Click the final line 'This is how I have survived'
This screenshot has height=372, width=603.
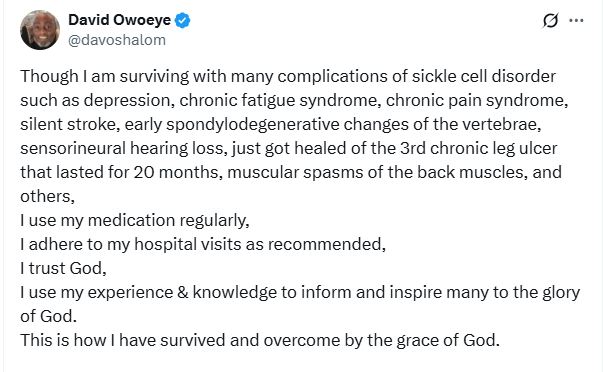point(260,340)
